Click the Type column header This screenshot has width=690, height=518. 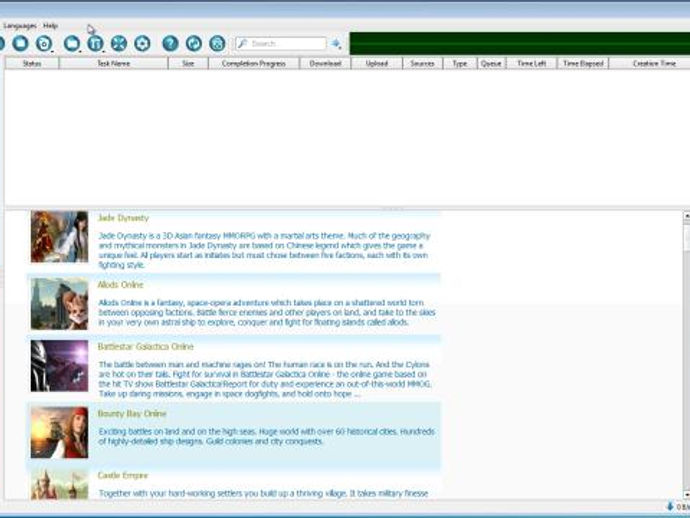coord(460,63)
